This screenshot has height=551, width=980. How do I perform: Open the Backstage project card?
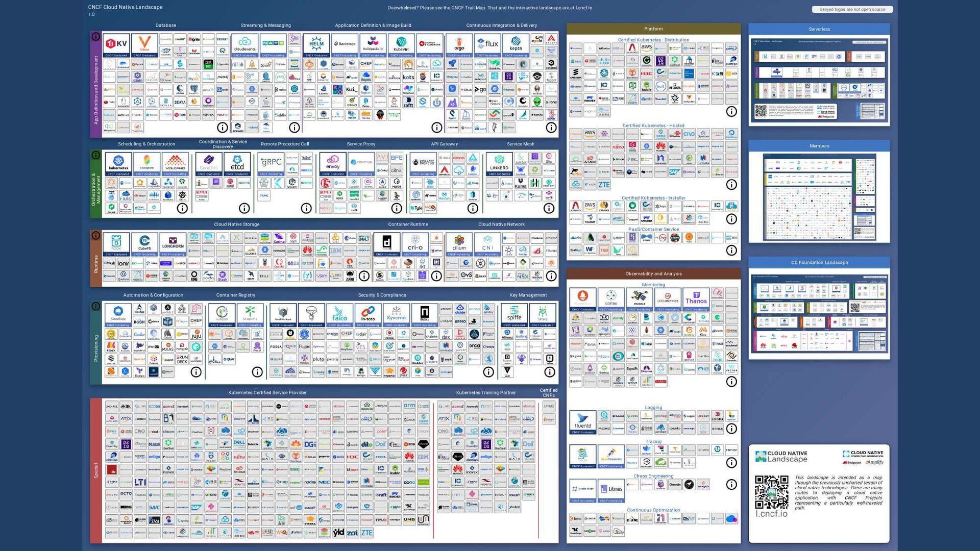pyautogui.click(x=345, y=45)
